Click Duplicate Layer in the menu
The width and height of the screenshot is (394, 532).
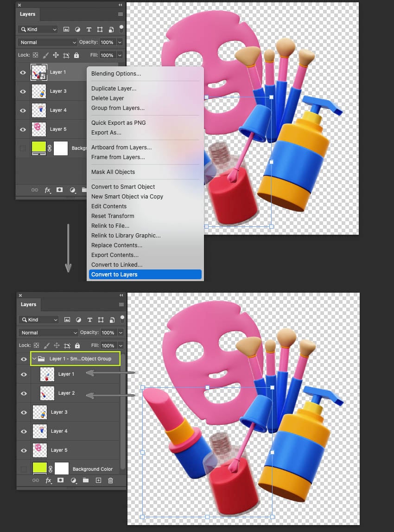[114, 88]
